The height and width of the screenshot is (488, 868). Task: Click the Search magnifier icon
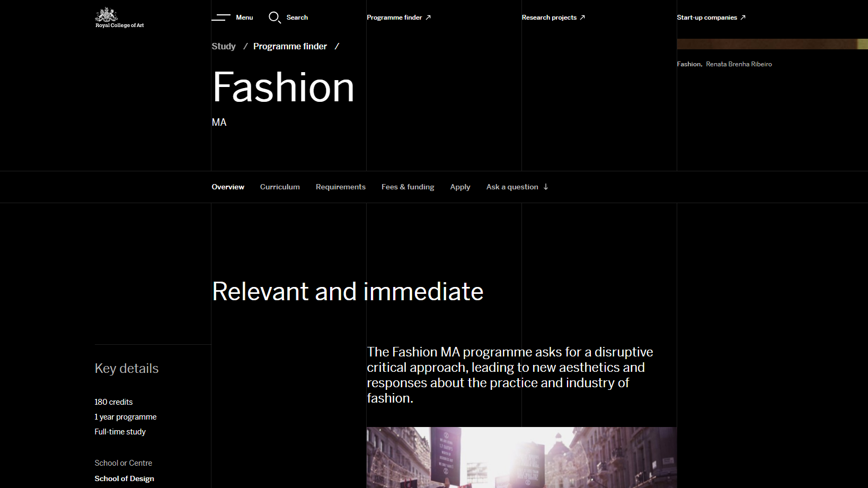(274, 18)
